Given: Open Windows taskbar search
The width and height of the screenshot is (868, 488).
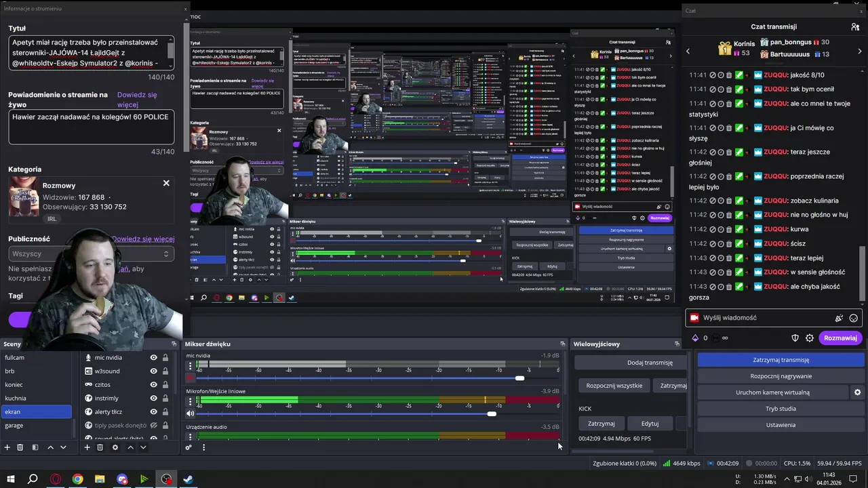Looking at the screenshot, I should click(x=33, y=479).
